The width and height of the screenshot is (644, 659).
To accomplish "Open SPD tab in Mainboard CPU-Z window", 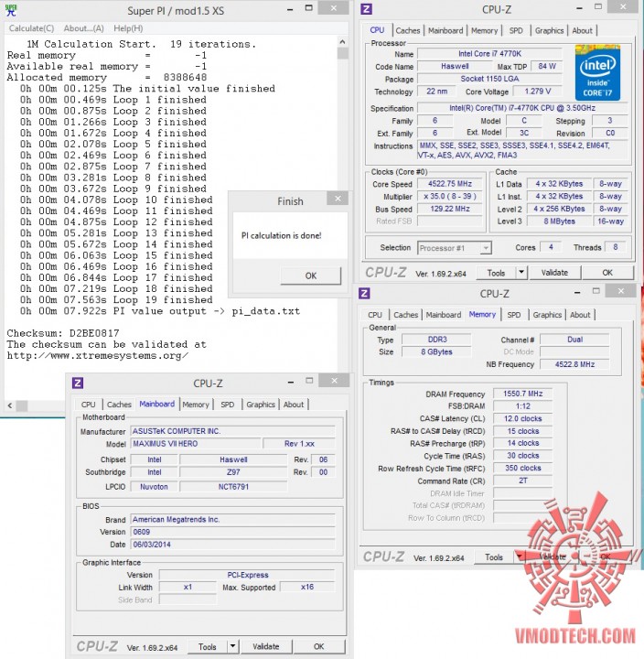I will click(x=227, y=405).
